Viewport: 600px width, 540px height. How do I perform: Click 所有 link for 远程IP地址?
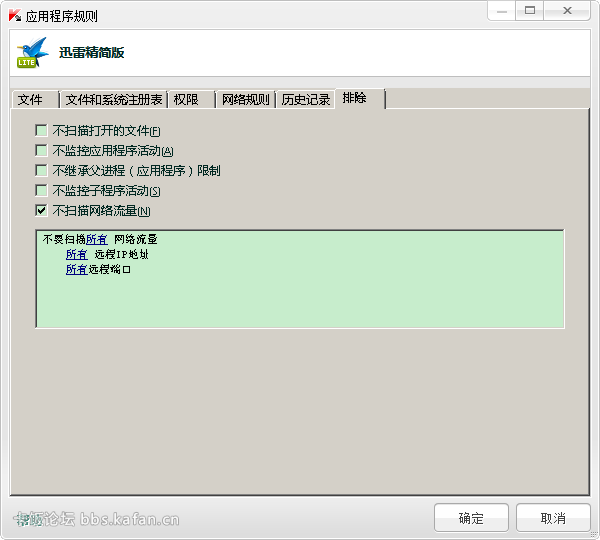tap(77, 255)
